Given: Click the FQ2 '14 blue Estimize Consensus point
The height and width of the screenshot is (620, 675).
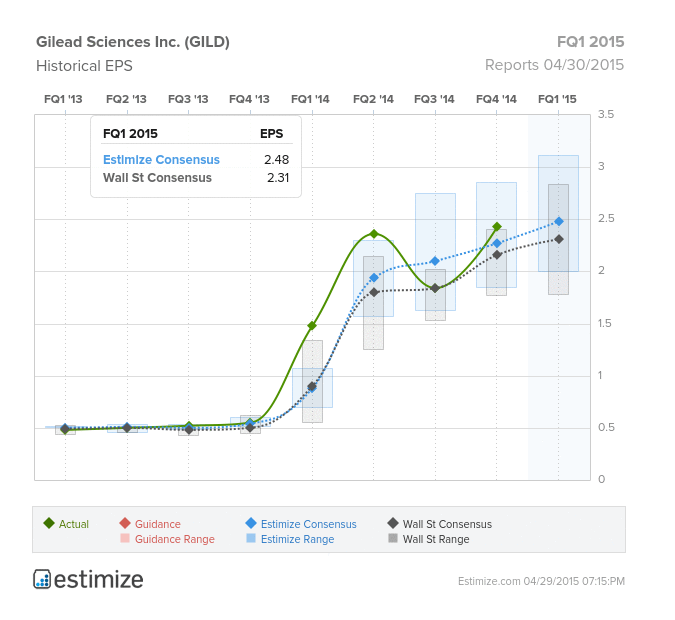Looking at the screenshot, I should point(374,278).
